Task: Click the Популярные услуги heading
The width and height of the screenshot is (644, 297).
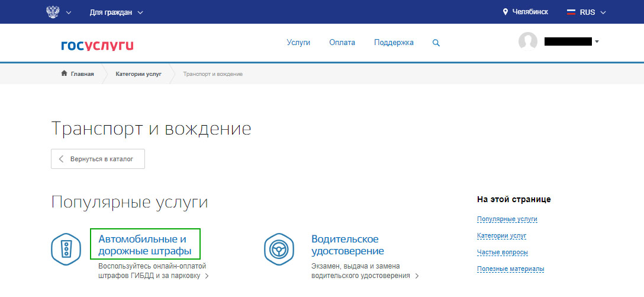Action: point(130,203)
